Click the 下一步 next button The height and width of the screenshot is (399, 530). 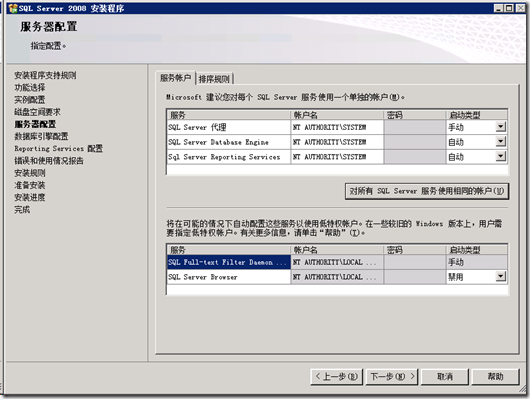point(392,376)
